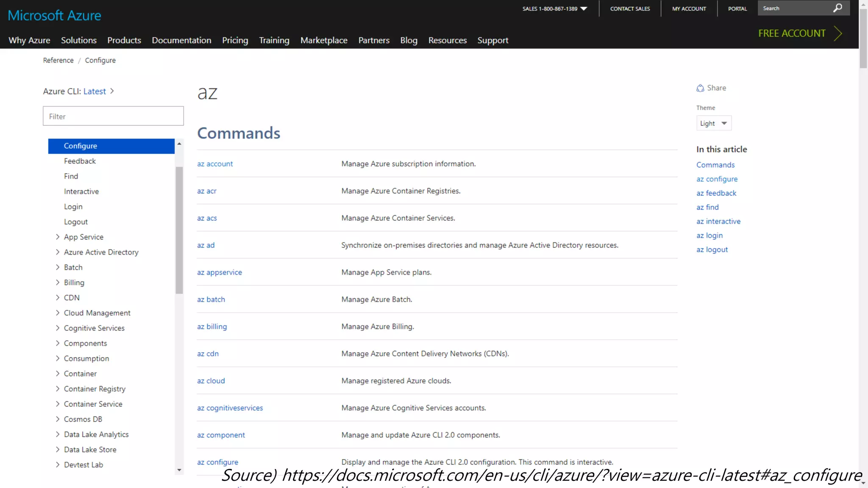The image size is (868, 488).
Task: Click the search magnifier icon
Action: pyautogui.click(x=837, y=8)
